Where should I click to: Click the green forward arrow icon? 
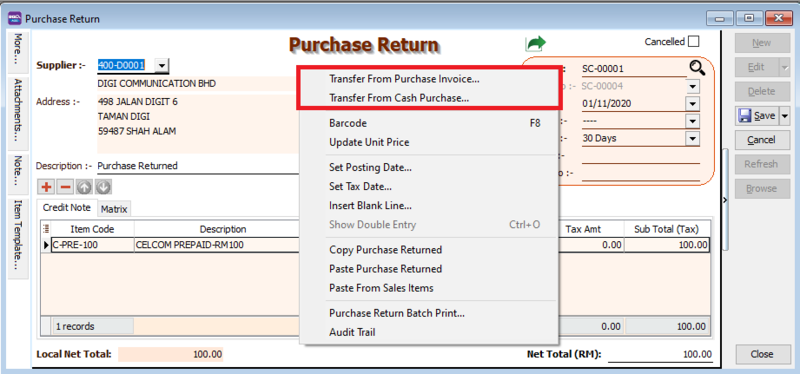[x=535, y=44]
